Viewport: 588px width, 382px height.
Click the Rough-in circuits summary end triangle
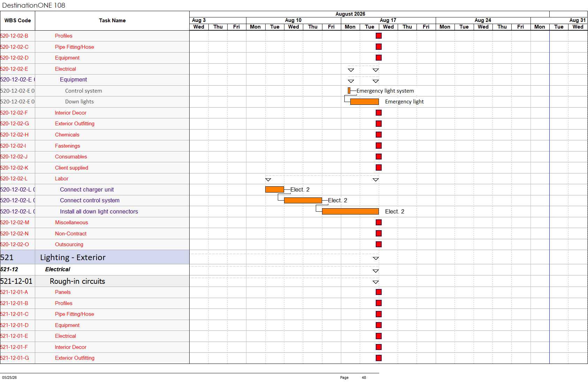click(376, 282)
